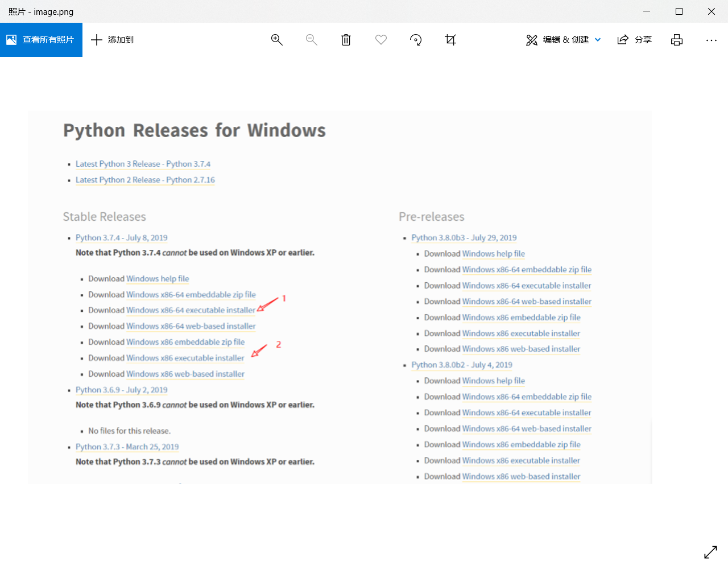Click "Latest Python 3 Release - Python 3.7.4"

coord(143,164)
